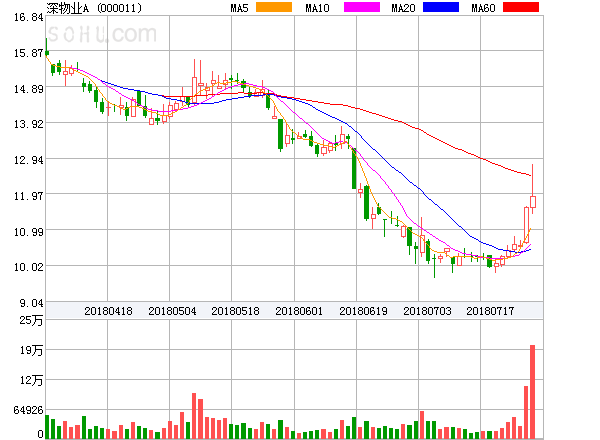The height and width of the screenshot is (440, 600).
Task: Click the 12.94 price axis label
Action: (x=28, y=160)
